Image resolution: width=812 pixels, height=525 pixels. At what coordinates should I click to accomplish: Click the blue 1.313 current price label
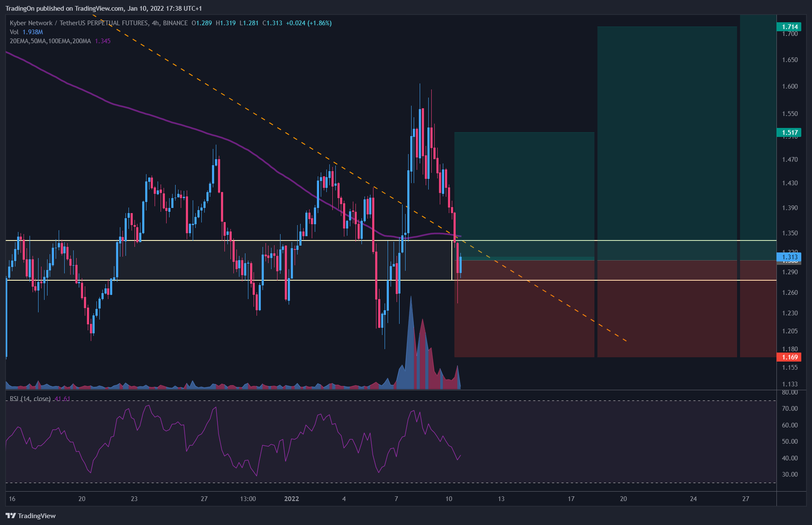(789, 257)
